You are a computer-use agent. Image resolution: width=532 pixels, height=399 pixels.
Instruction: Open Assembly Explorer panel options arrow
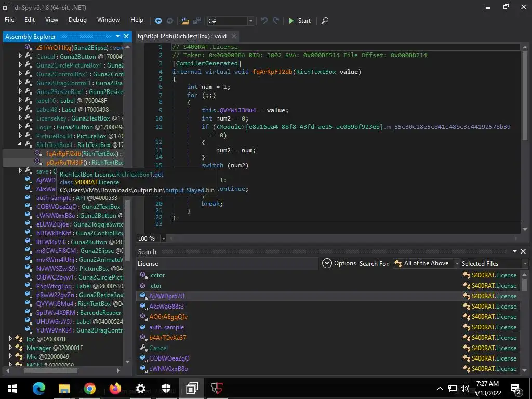tap(118, 36)
